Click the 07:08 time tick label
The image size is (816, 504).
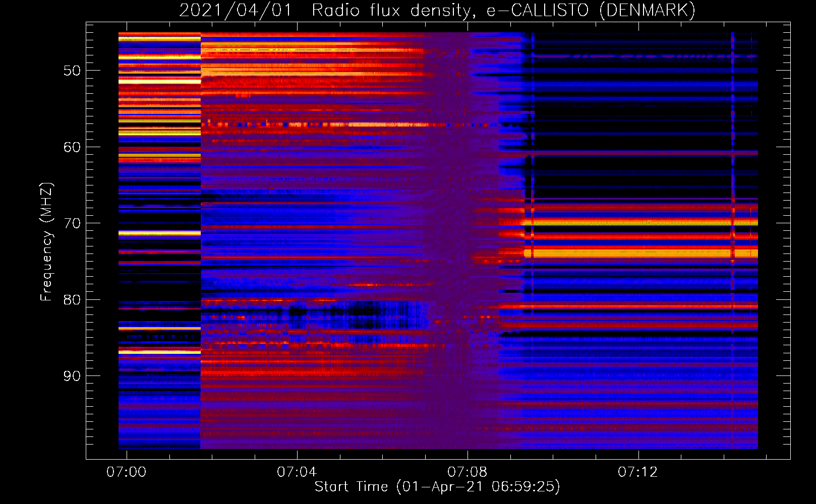click(467, 472)
